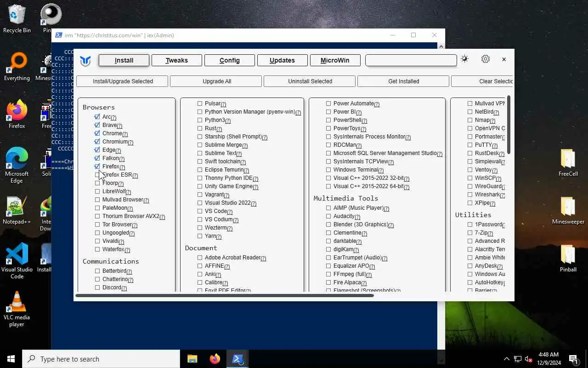This screenshot has width=588, height=368.
Task: Check the Firefox ESR checkbox
Action: point(97,175)
